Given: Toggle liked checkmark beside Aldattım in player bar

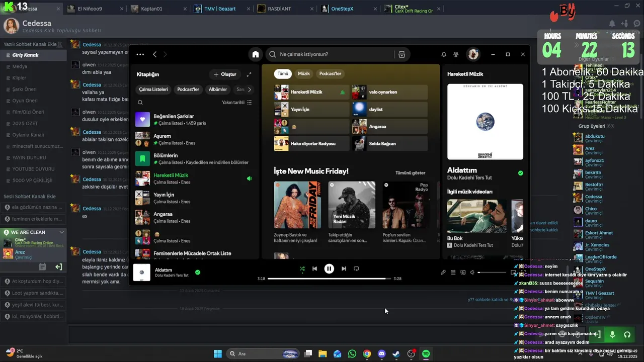Looking at the screenshot, I should [198, 272].
